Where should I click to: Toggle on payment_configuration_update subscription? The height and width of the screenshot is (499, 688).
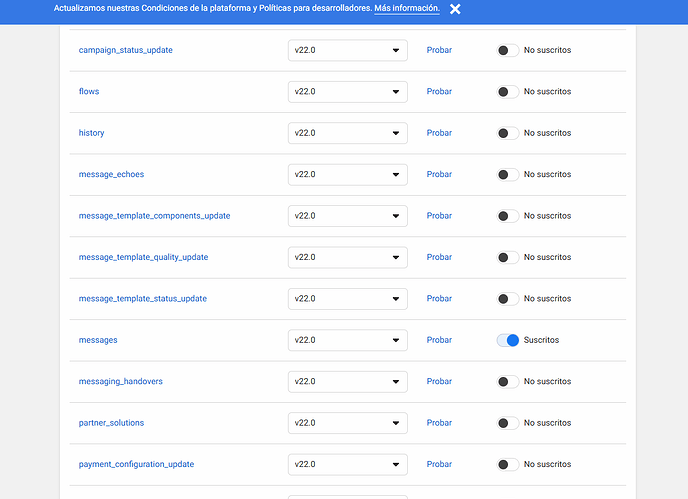point(508,464)
